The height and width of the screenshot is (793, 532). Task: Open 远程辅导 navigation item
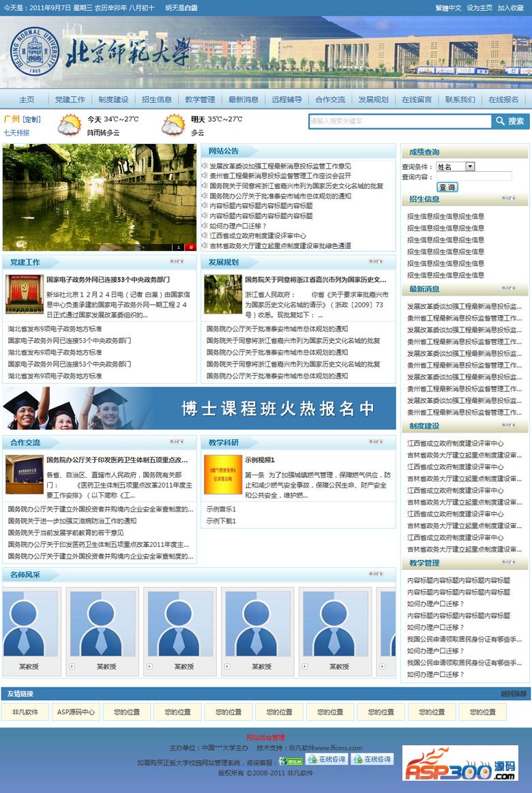pos(286,100)
